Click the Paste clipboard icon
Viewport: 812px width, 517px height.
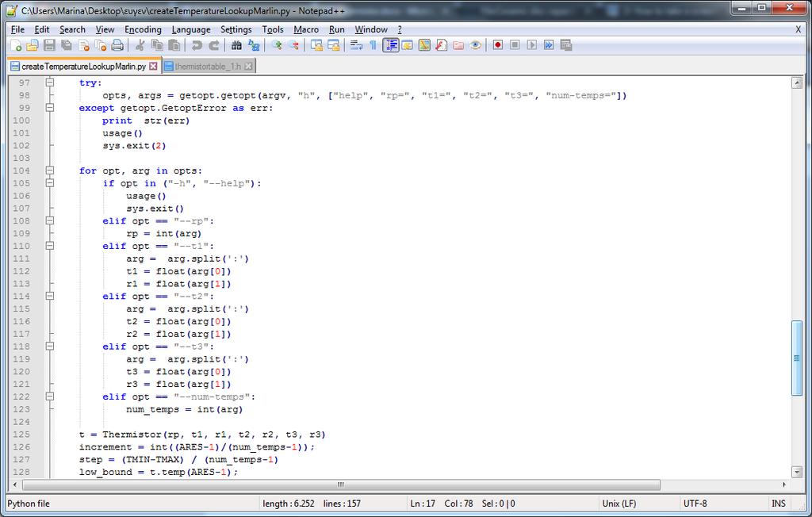click(x=174, y=45)
